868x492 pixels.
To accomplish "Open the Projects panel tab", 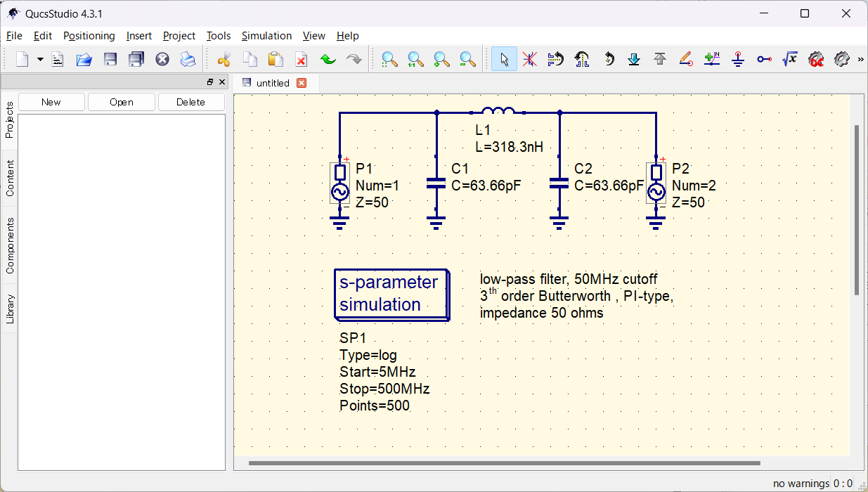I will tap(9, 112).
